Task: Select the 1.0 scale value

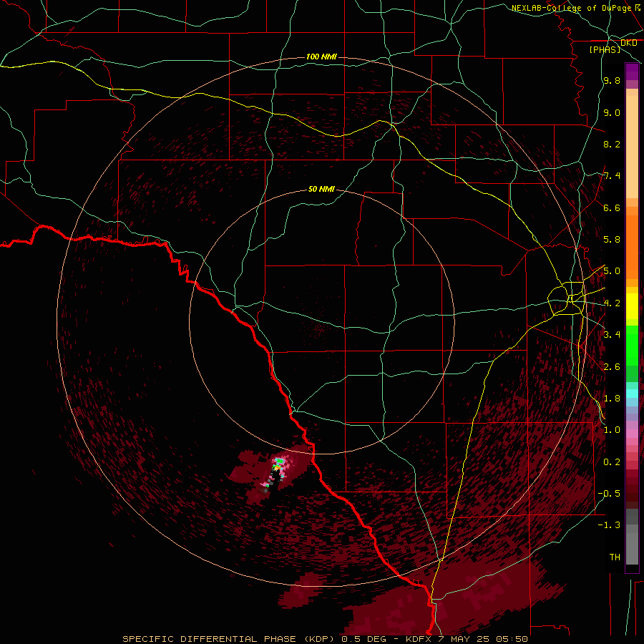Action: click(x=612, y=430)
